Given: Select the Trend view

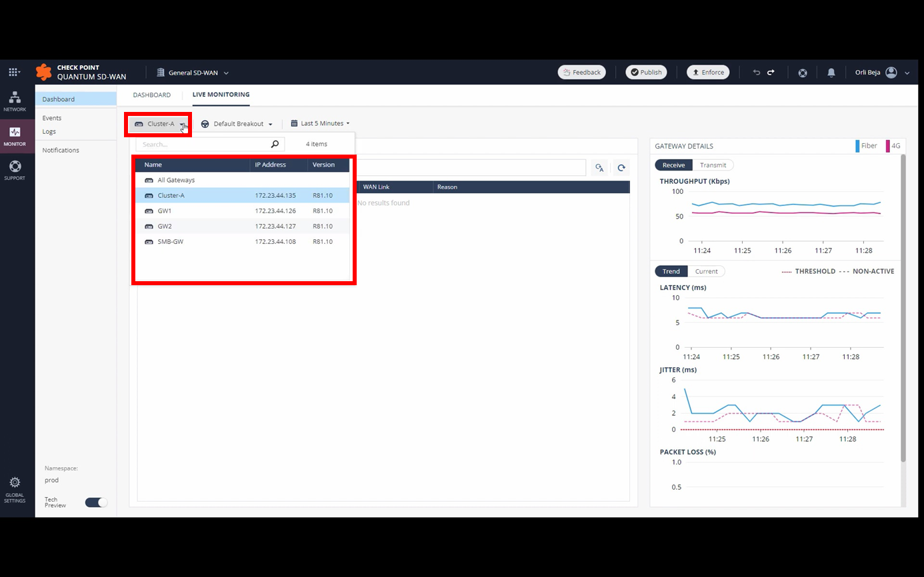Looking at the screenshot, I should click(671, 271).
